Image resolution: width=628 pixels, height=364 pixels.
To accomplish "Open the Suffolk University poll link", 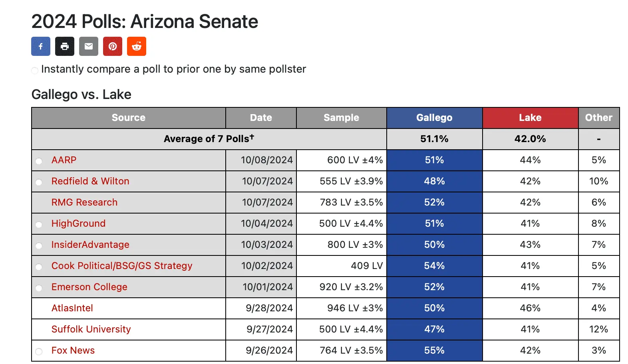I will click(91, 329).
